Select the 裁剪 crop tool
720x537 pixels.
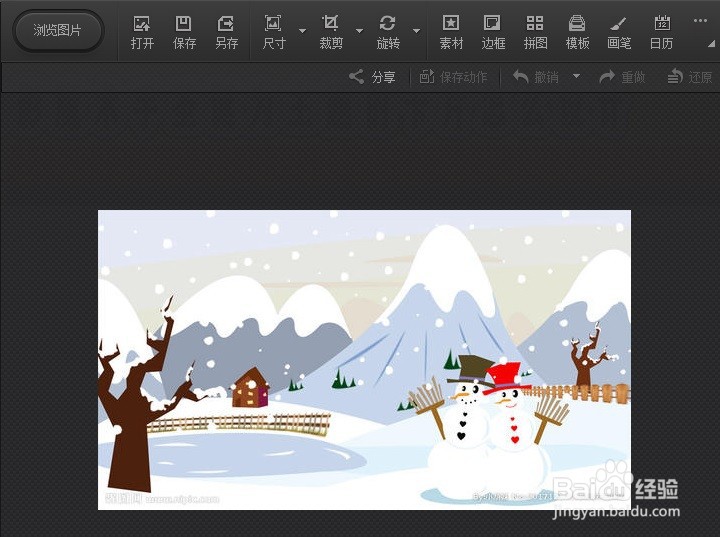pos(331,33)
